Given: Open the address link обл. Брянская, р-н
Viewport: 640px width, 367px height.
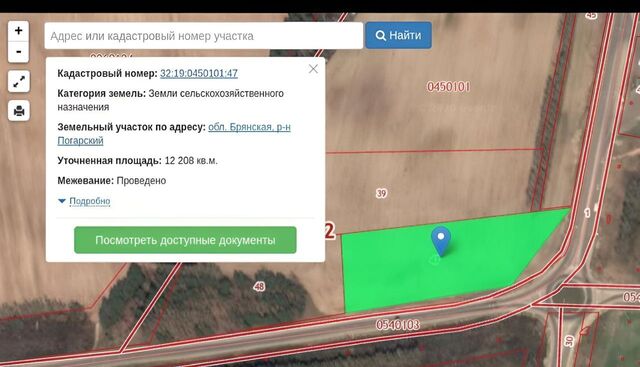Looking at the screenshot, I should [x=249, y=127].
